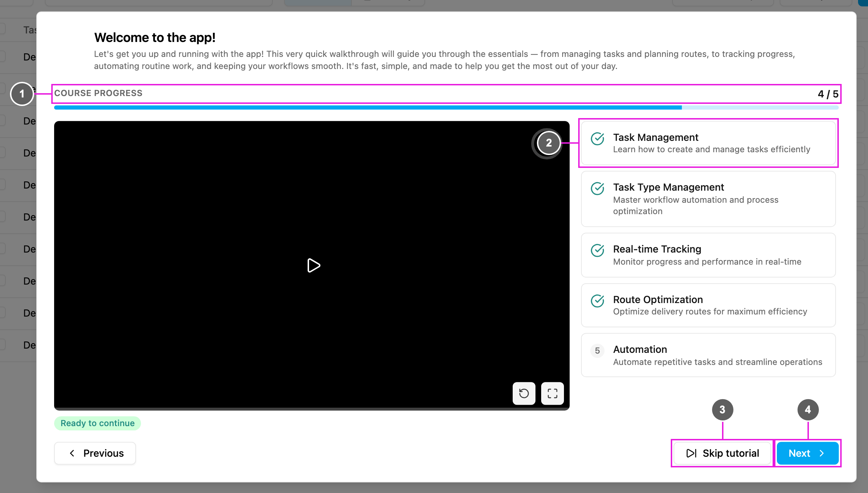The width and height of the screenshot is (868, 493).
Task: Open the Automation lesson card
Action: click(x=708, y=355)
